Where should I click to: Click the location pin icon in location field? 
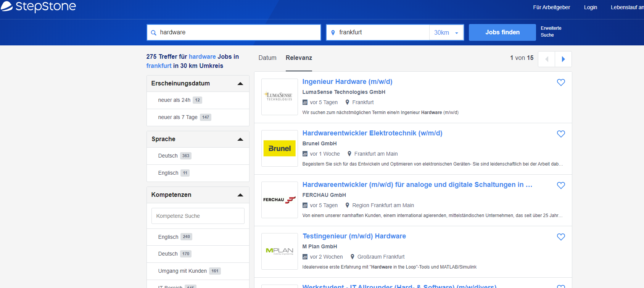pyautogui.click(x=333, y=33)
